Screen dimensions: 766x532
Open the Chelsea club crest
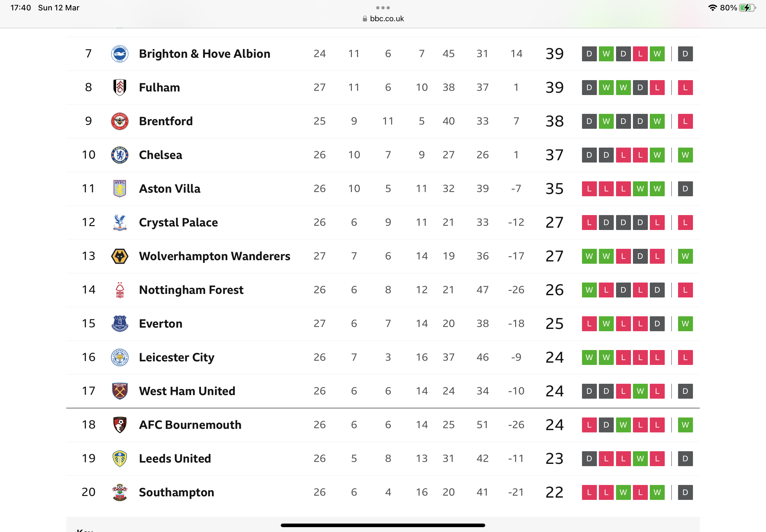pos(119,155)
